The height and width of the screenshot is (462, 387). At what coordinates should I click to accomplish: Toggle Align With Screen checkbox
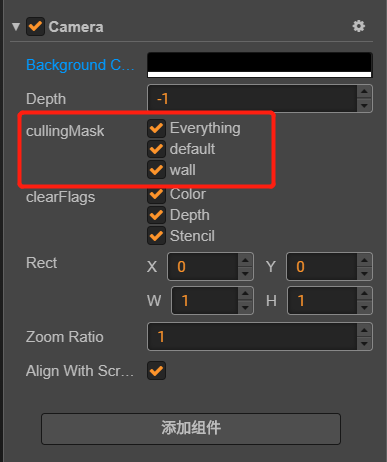pos(156,371)
